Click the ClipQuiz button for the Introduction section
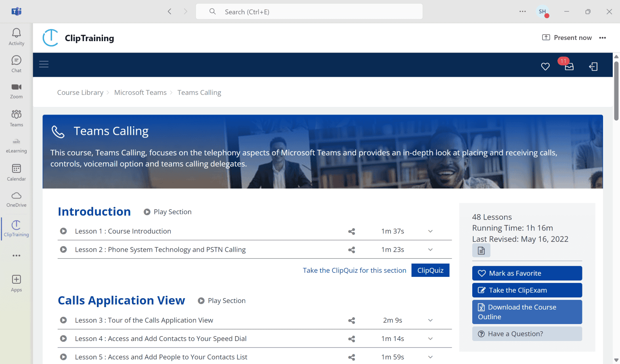This screenshot has width=620, height=364. (430, 270)
